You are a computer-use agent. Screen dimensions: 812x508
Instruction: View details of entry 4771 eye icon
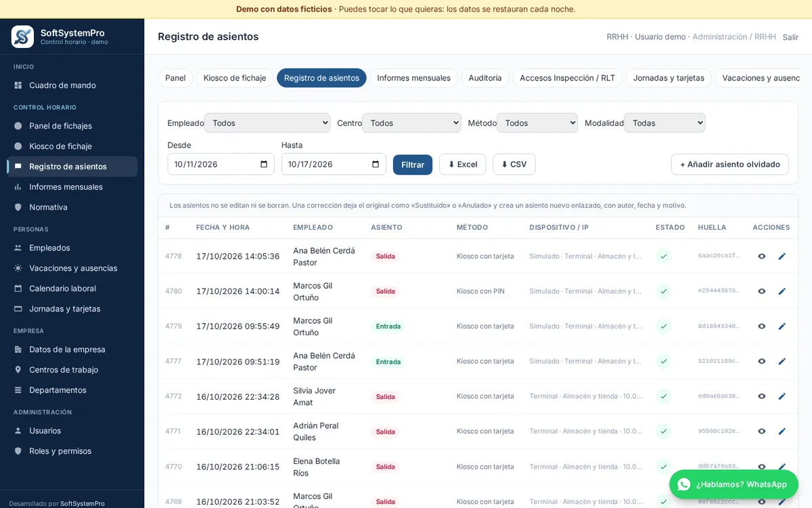tap(762, 431)
